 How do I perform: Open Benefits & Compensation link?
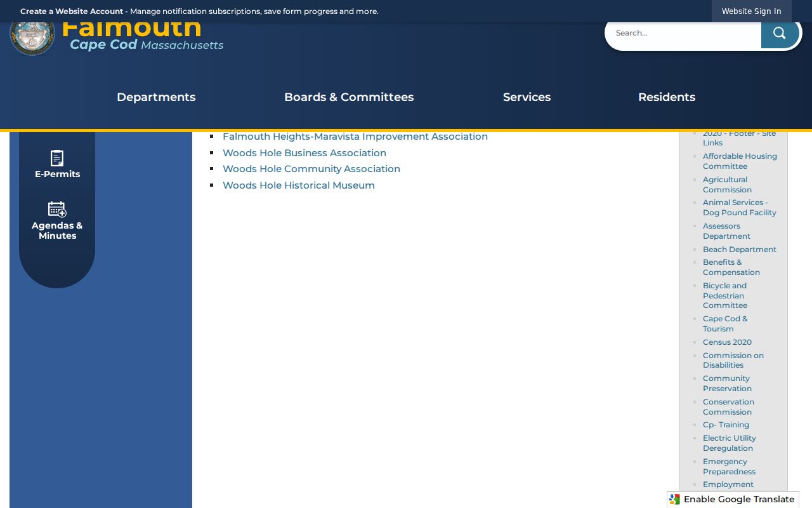pyautogui.click(x=731, y=267)
